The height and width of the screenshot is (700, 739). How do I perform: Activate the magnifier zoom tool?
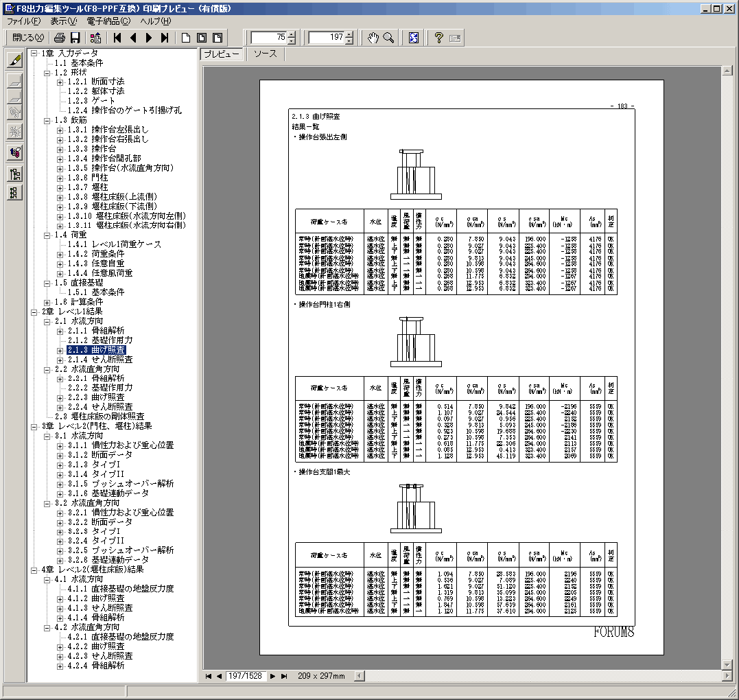pos(389,38)
